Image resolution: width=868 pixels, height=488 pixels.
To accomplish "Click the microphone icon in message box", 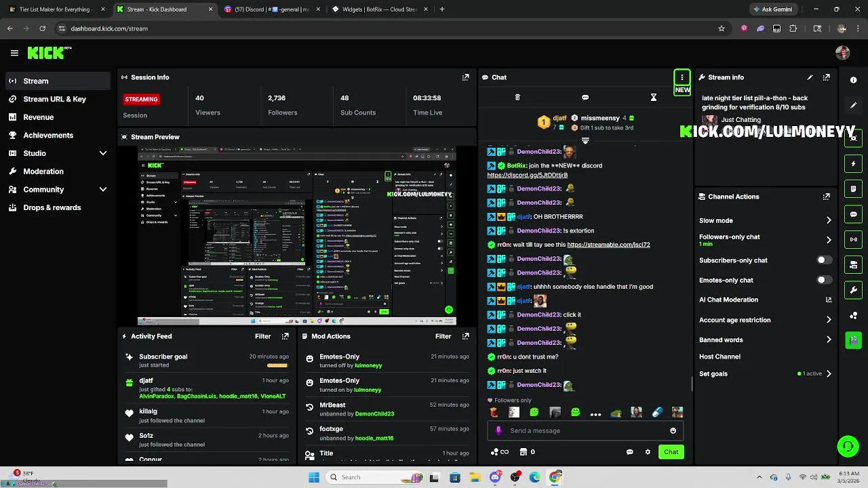I will (x=498, y=430).
